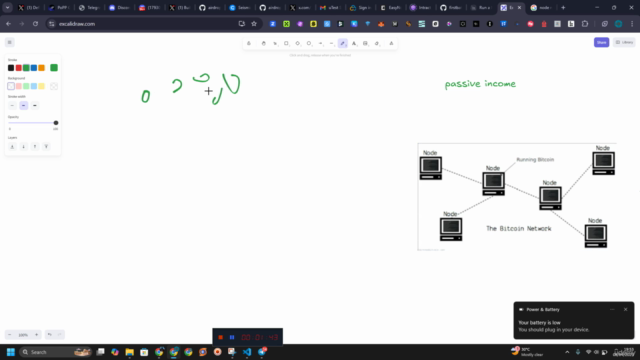
Task: Select the Insert image tool
Action: click(x=365, y=43)
